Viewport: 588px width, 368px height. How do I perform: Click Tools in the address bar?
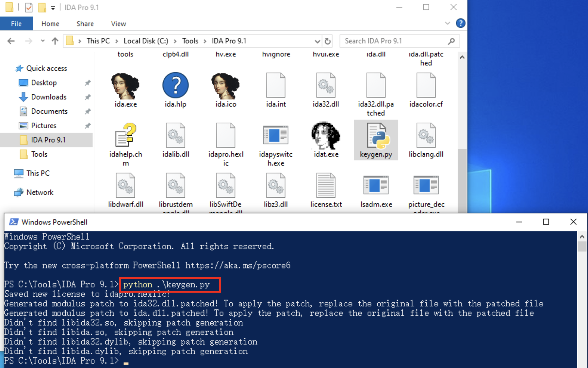pyautogui.click(x=190, y=41)
